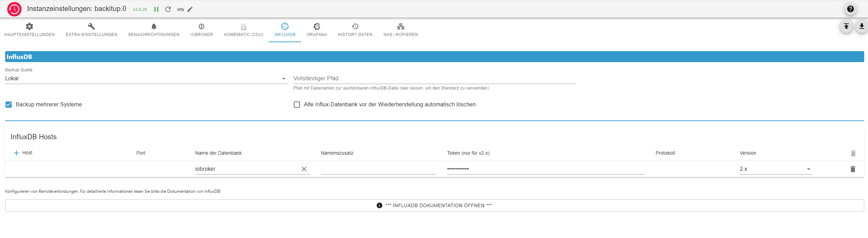Click the Name der Datenbank column header
868x238 pixels.
coord(218,153)
